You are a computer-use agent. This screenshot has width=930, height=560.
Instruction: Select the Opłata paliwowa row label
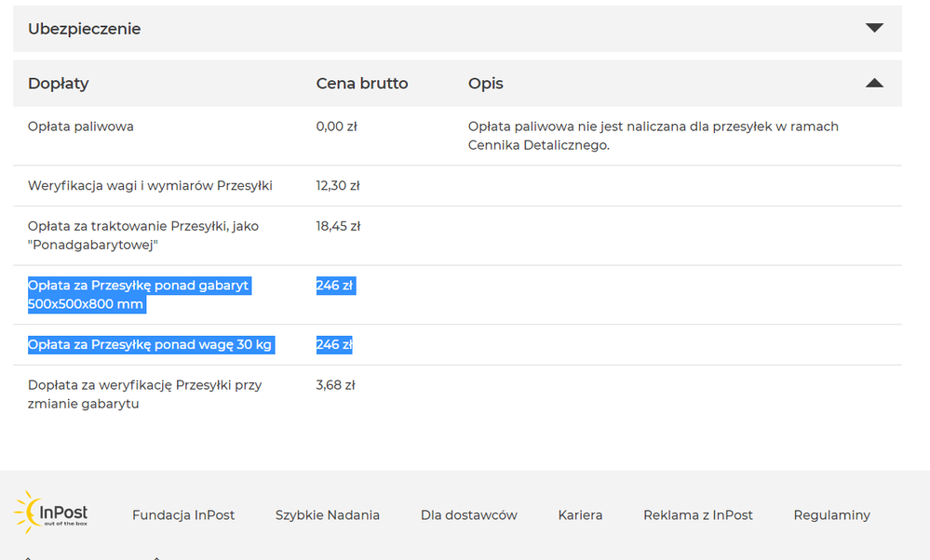pyautogui.click(x=80, y=127)
